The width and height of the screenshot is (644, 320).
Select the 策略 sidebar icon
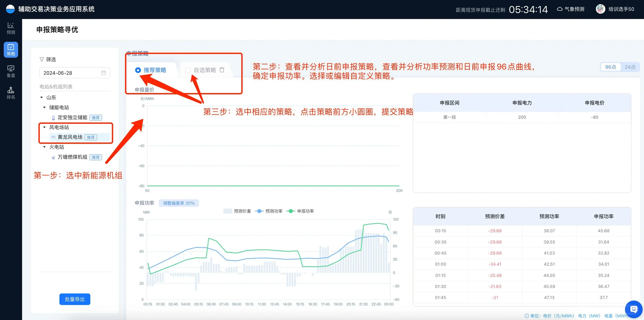click(x=11, y=50)
